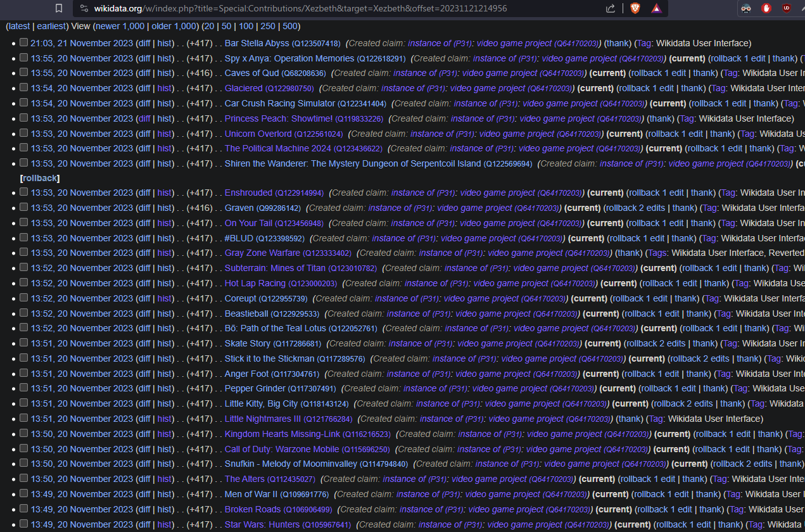This screenshot has height=532, width=805.
Task: Open Little Kitty, Big City item
Action: [286, 403]
